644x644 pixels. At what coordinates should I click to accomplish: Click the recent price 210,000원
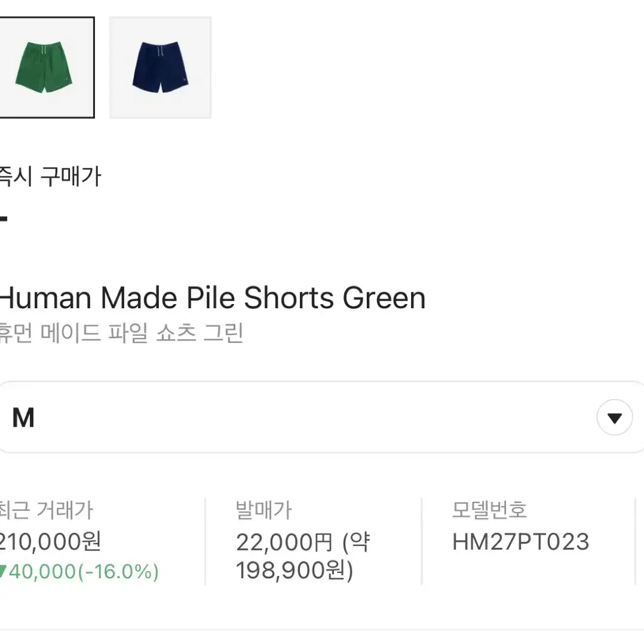(x=50, y=541)
